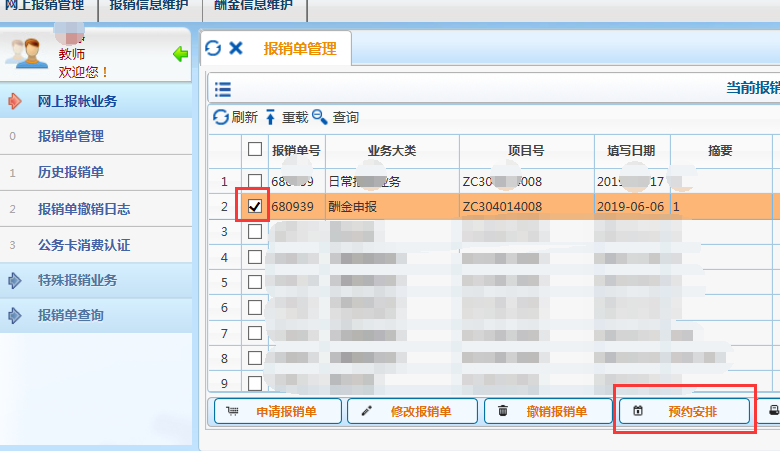The width and height of the screenshot is (780, 451).
Task: Check the checkbox in row 1
Action: pyautogui.click(x=255, y=181)
